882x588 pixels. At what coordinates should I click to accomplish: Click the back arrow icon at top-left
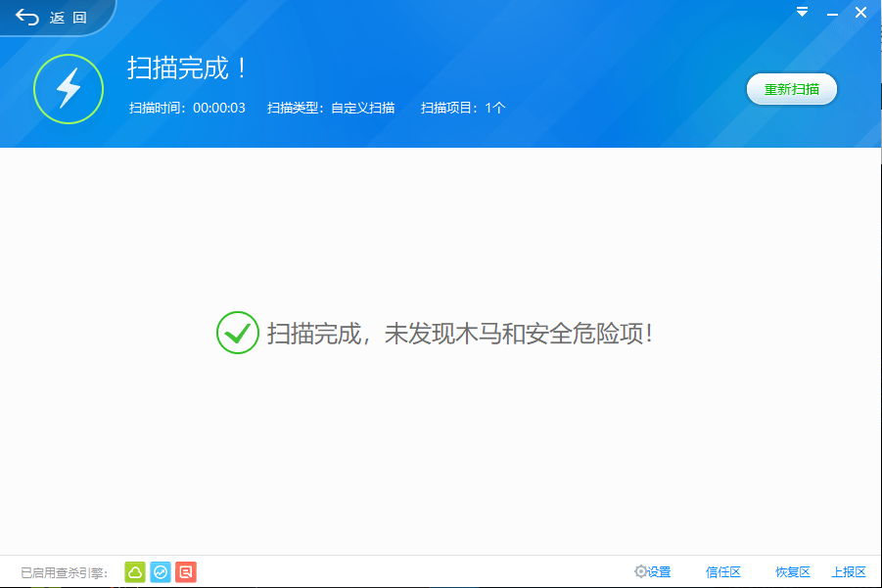(27, 18)
